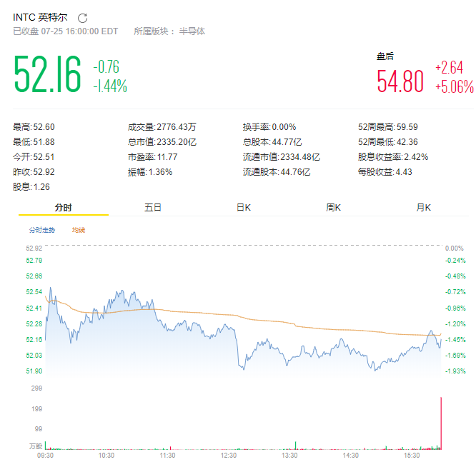Click the refresh icon beside INTC 英特尔
This screenshot has width=476, height=462.
[x=82, y=18]
